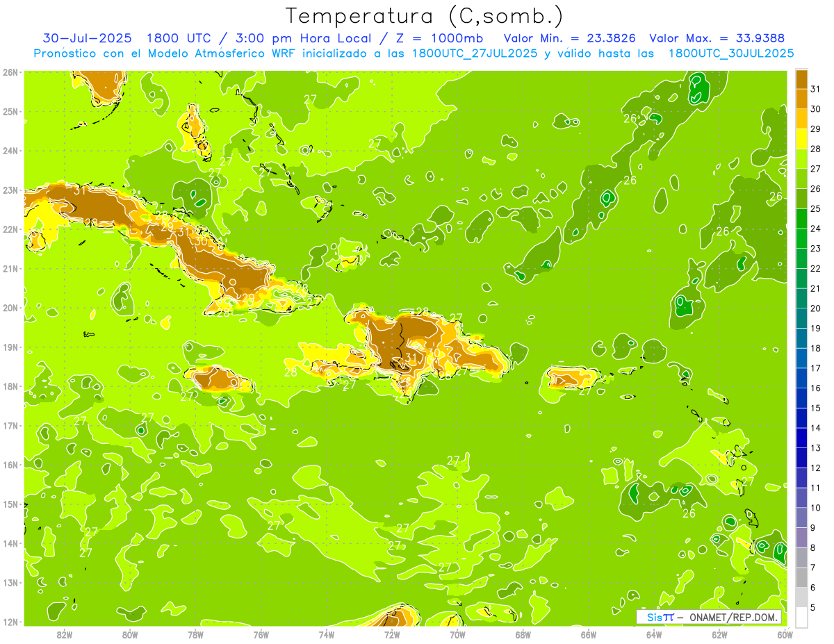The height and width of the screenshot is (644, 834).
Task: Click legend value '10' on color bar
Action: tap(815, 508)
